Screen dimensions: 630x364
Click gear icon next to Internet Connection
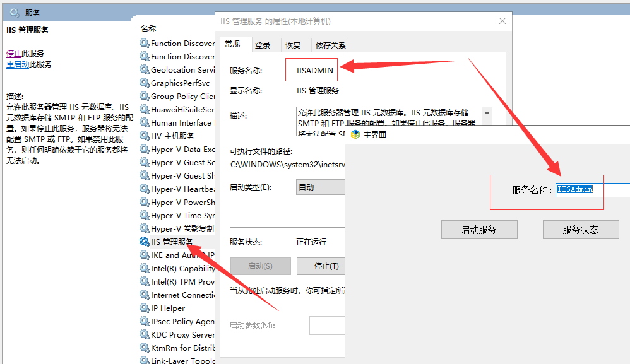(144, 295)
